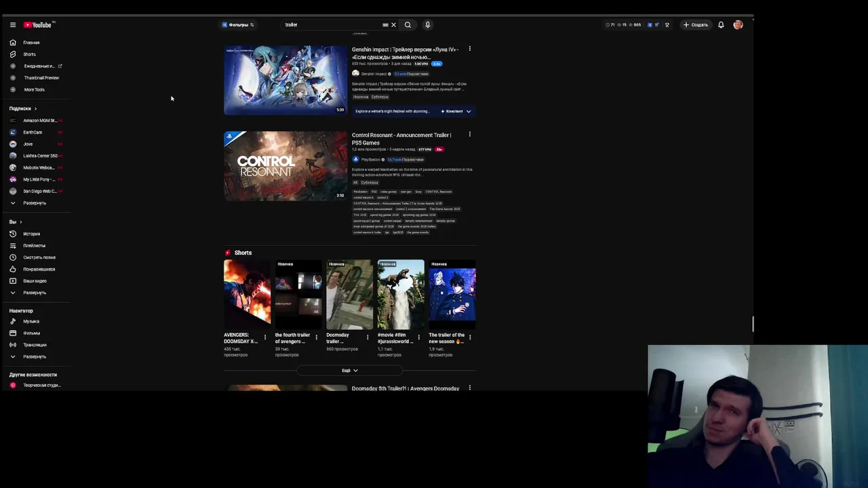Open the PlayStation channel name
This screenshot has width=868, height=488.
(370, 159)
